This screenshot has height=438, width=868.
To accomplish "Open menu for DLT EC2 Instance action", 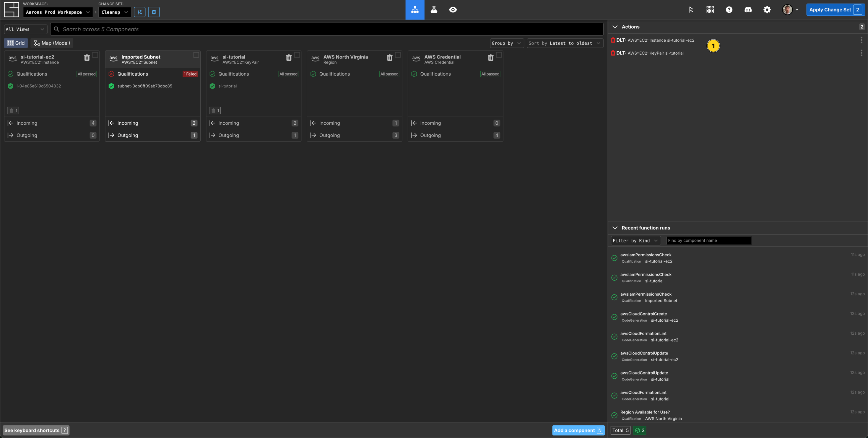I will (861, 40).
